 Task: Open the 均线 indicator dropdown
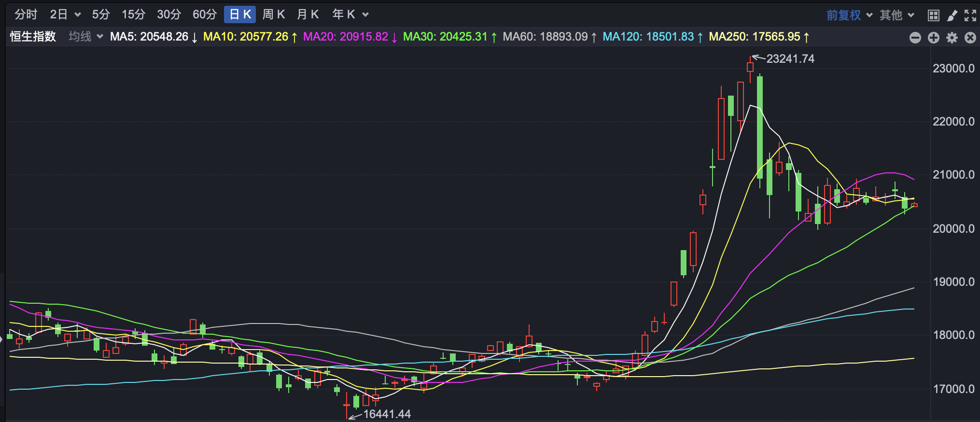[85, 37]
